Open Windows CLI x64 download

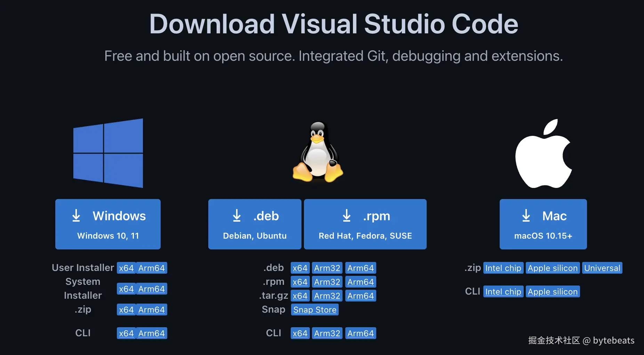(x=126, y=333)
